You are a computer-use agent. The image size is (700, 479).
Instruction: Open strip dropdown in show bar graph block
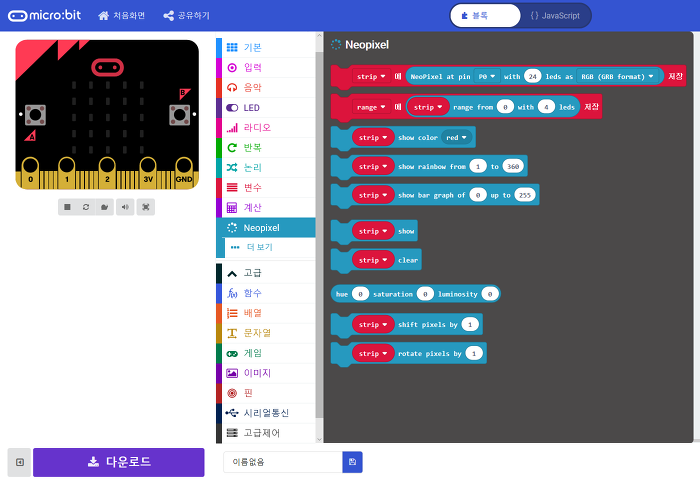click(x=373, y=195)
